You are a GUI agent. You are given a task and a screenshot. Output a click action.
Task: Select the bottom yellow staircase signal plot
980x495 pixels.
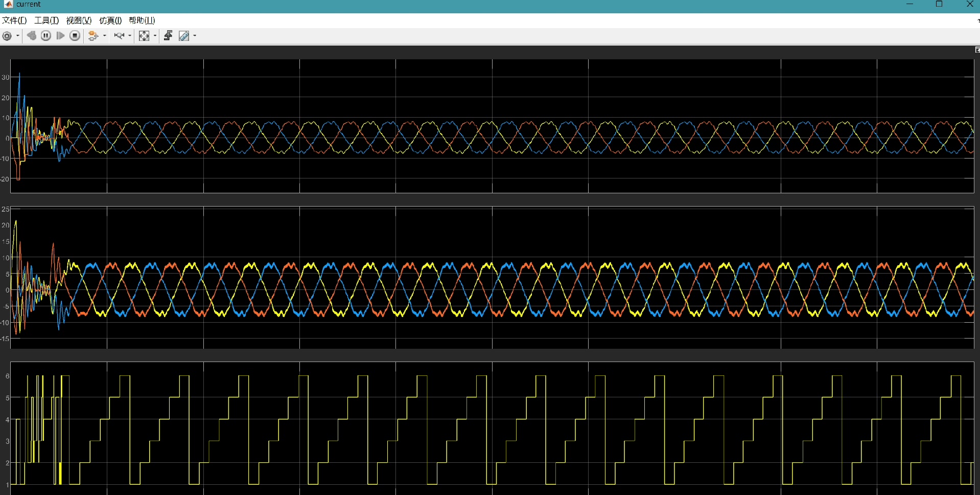[x=492, y=428]
